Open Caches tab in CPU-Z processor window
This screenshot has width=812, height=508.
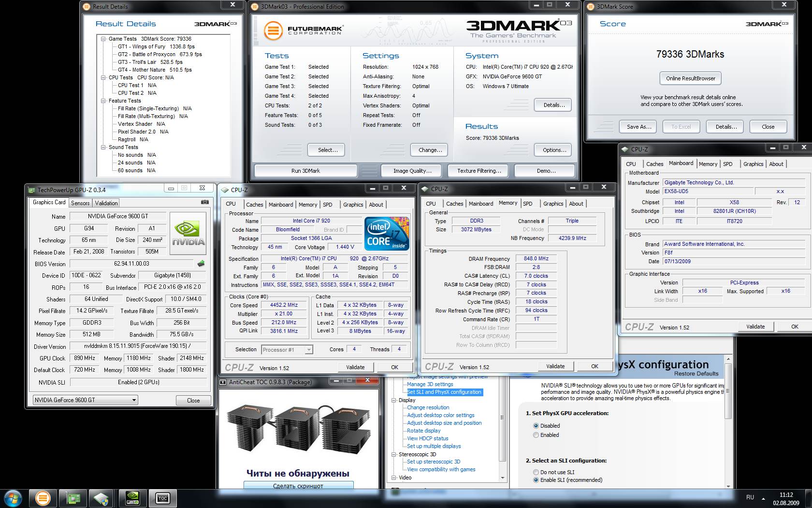coord(254,205)
